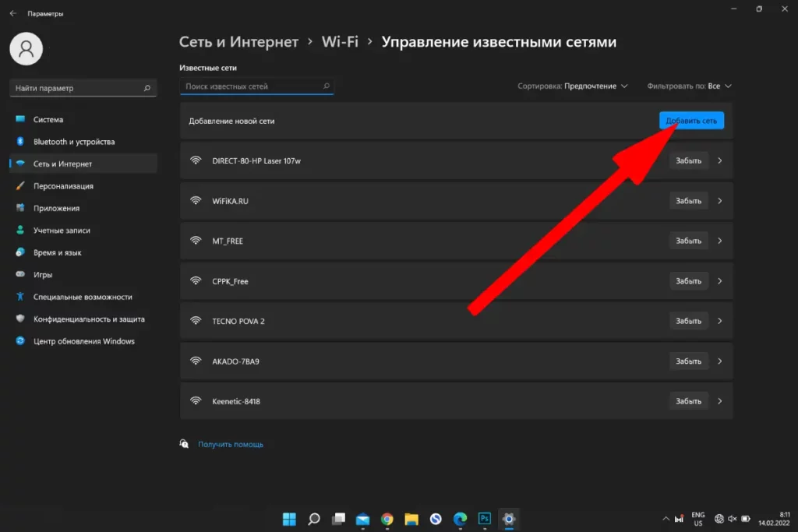Expand Keenetic-8418 details chevron
The image size is (798, 532).
719,401
